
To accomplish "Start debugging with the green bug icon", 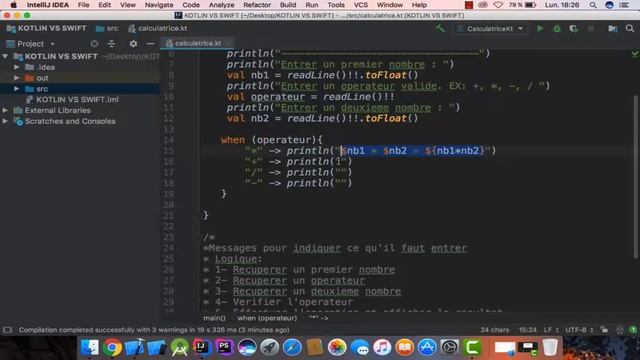I will [x=557, y=29].
